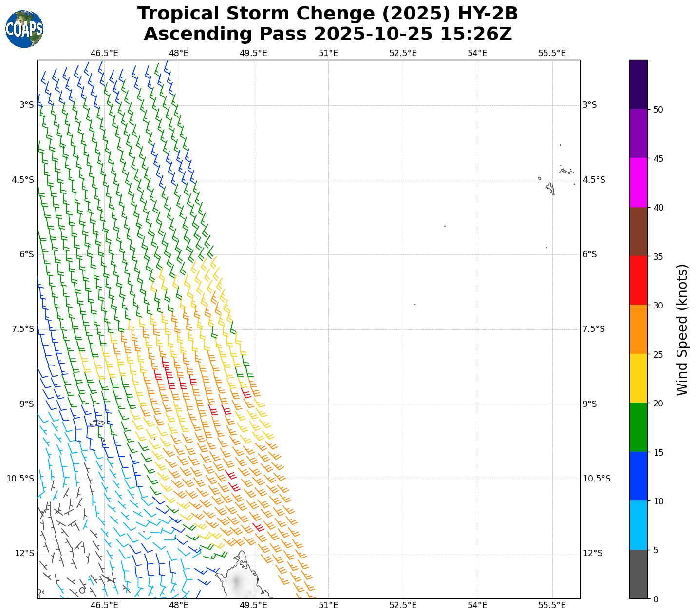Click the magenta 40-45 knot colorbar segment
696x616 pixels.
[x=638, y=183]
